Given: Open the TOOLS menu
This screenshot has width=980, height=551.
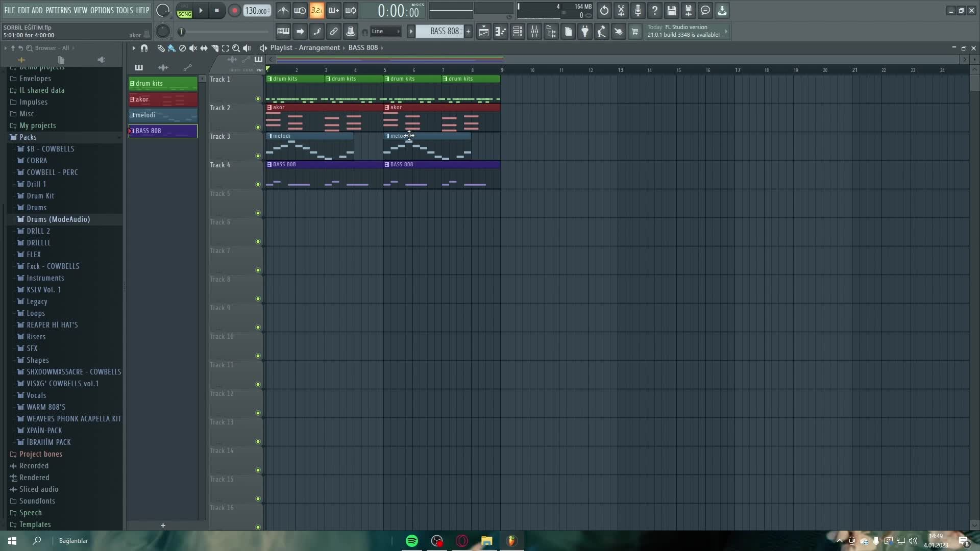Looking at the screenshot, I should (125, 10).
